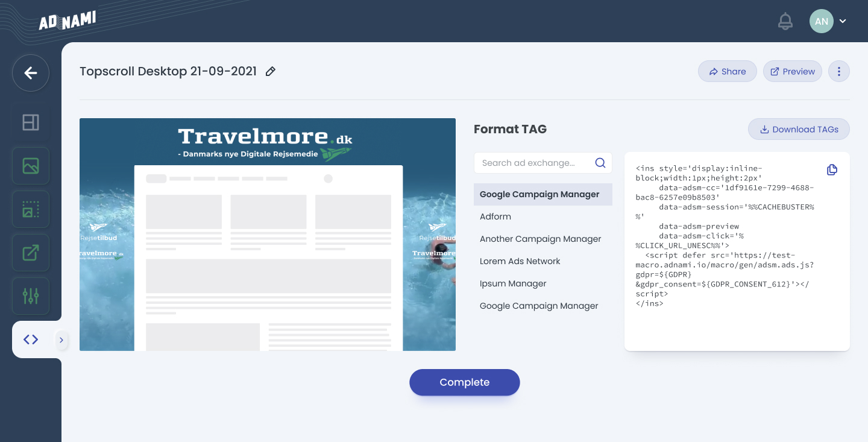Open the external link sidebar icon

pos(31,253)
